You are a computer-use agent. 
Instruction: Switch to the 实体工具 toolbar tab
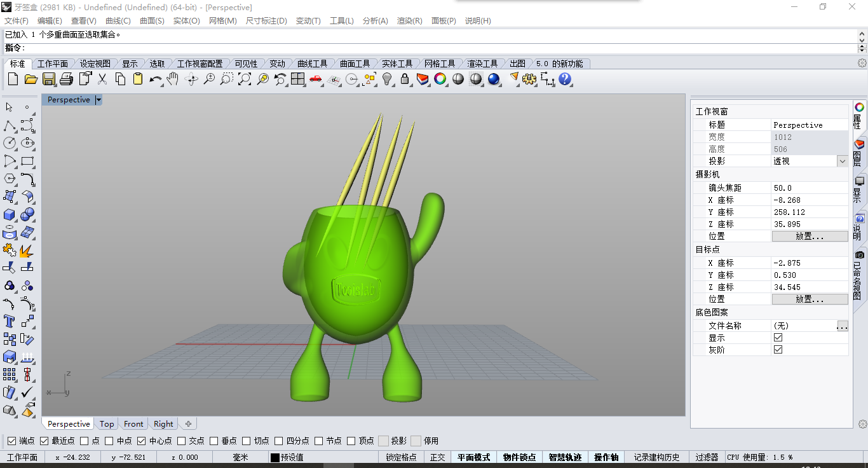397,64
